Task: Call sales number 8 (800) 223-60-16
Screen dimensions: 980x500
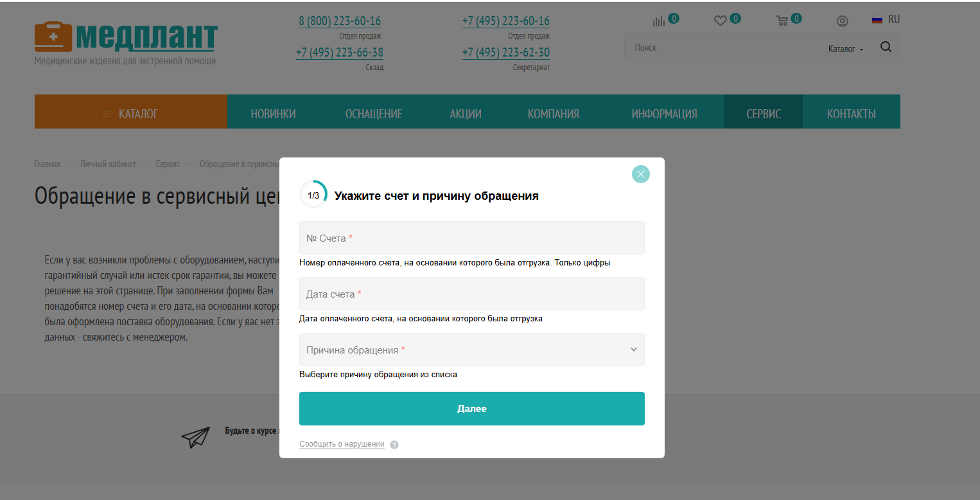Action: click(340, 21)
